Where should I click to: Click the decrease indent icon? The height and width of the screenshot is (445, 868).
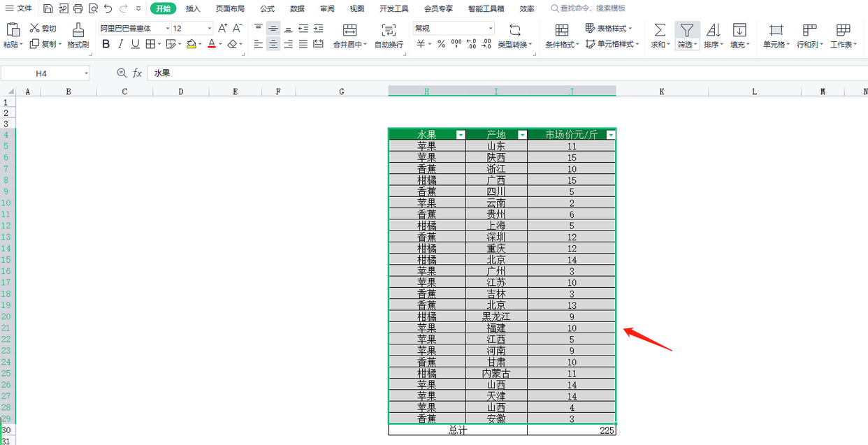[303, 28]
